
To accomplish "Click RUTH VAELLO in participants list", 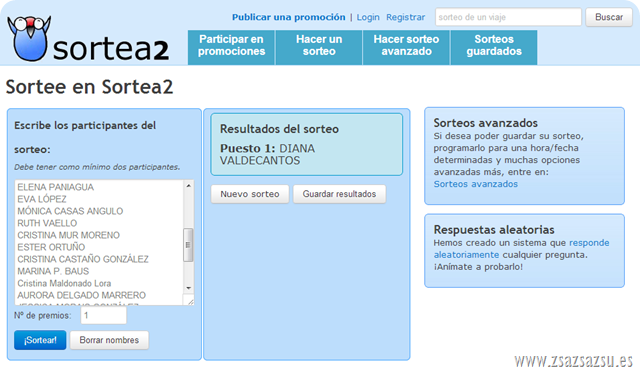I will pyautogui.click(x=47, y=223).
